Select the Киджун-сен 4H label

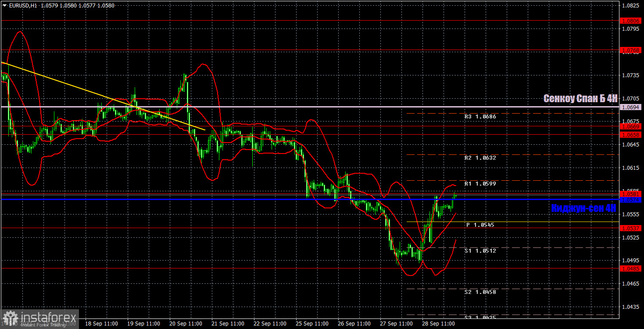point(584,209)
